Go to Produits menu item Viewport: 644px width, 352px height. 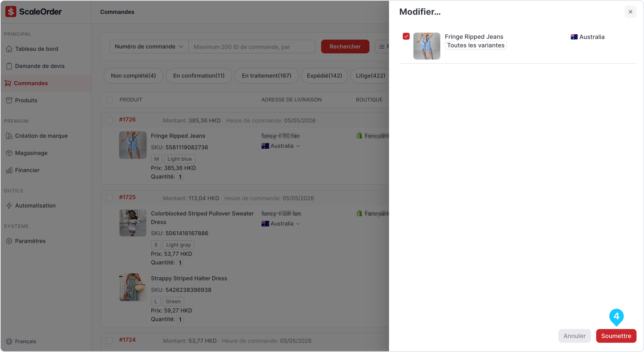tap(46, 100)
